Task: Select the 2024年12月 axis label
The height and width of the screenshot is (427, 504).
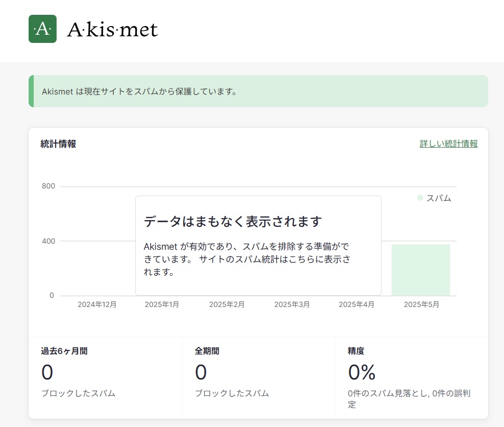Action: [97, 304]
